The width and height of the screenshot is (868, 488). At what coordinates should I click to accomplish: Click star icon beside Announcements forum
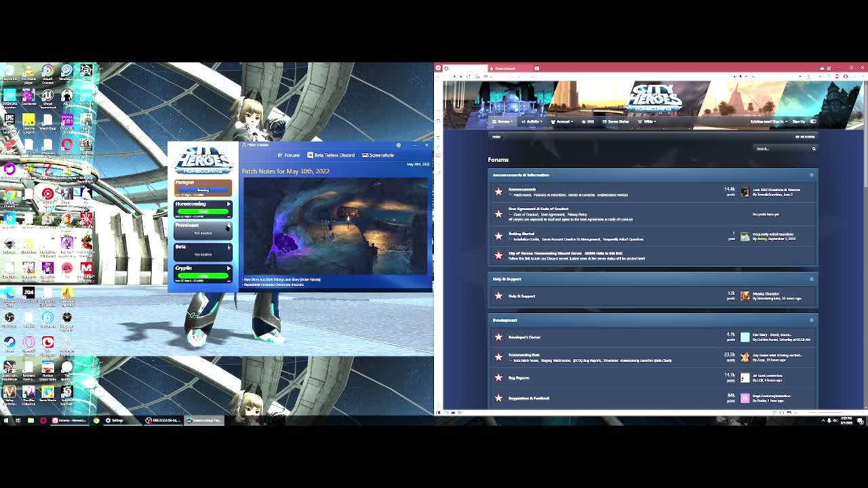tap(498, 192)
